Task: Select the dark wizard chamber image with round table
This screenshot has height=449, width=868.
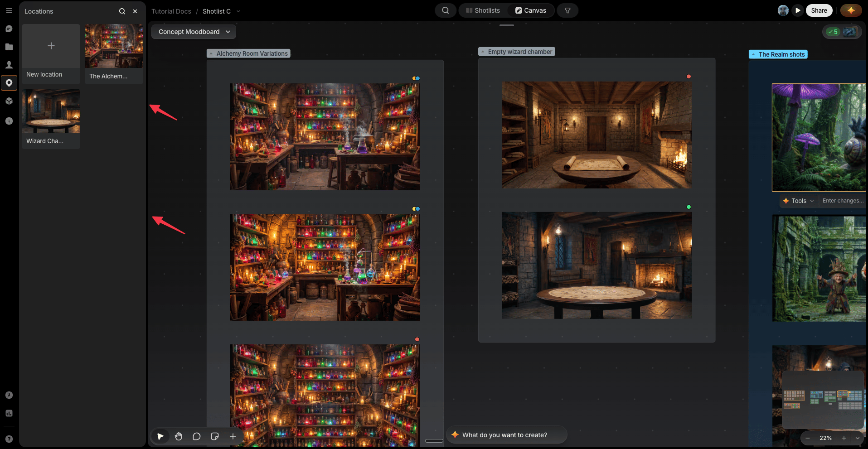Action: pos(596,265)
